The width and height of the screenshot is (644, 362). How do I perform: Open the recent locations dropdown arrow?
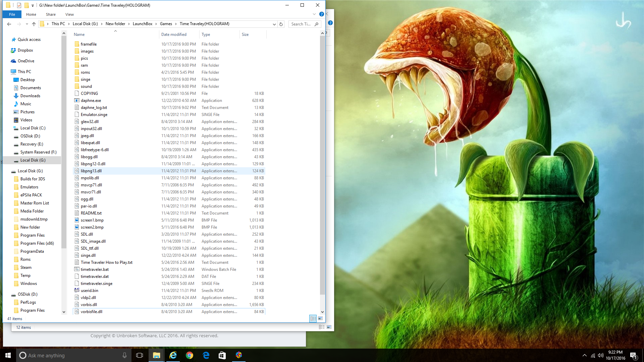[27, 24]
